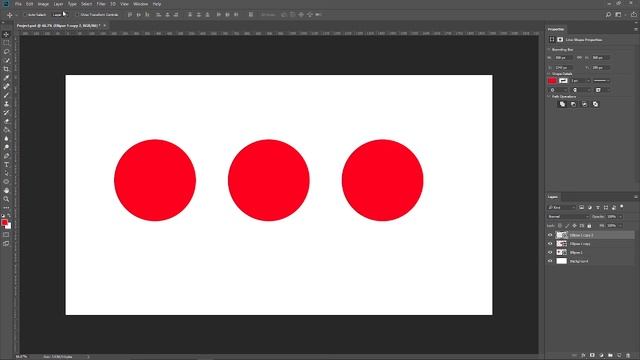This screenshot has height=360, width=640.
Task: Open the layer filter Kind dropdown
Action: 561,207
